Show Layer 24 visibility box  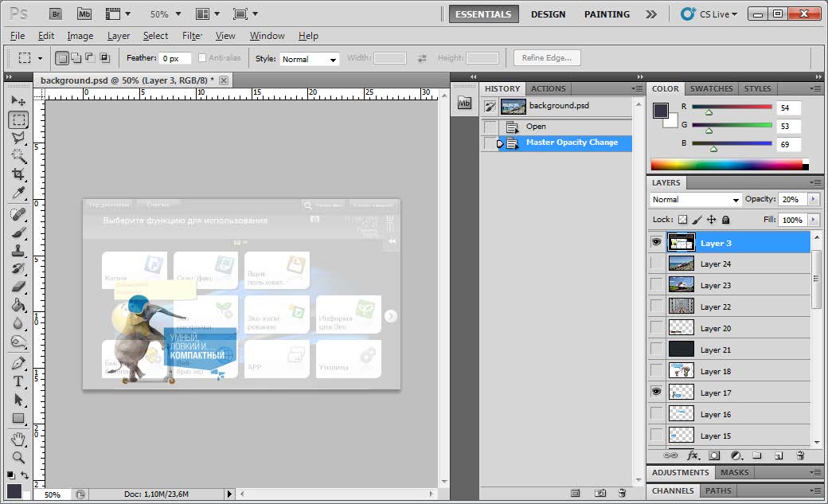pyautogui.click(x=656, y=263)
